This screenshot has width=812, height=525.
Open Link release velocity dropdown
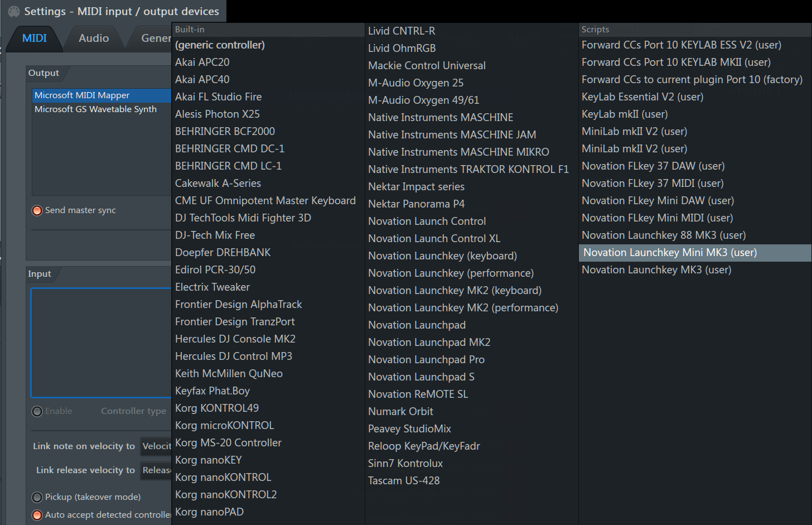coord(156,470)
